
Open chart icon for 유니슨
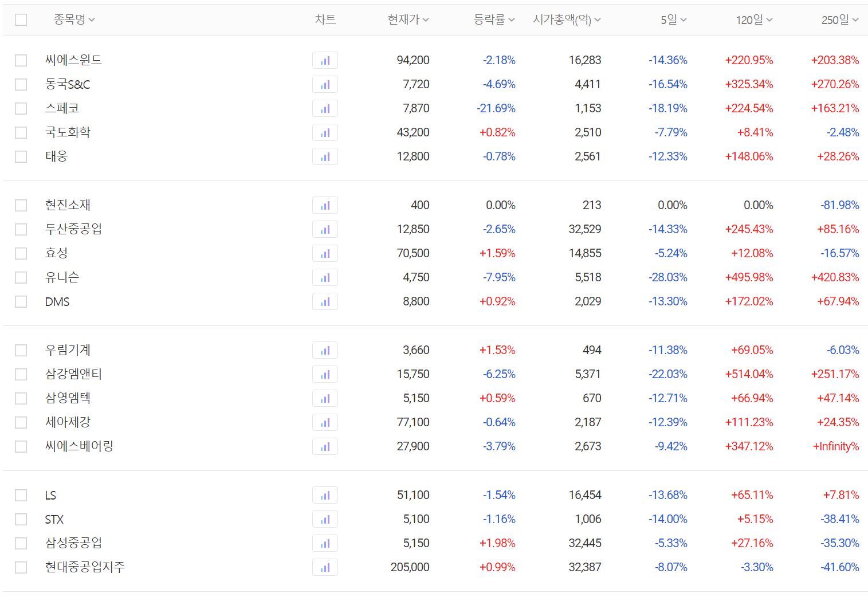325,277
